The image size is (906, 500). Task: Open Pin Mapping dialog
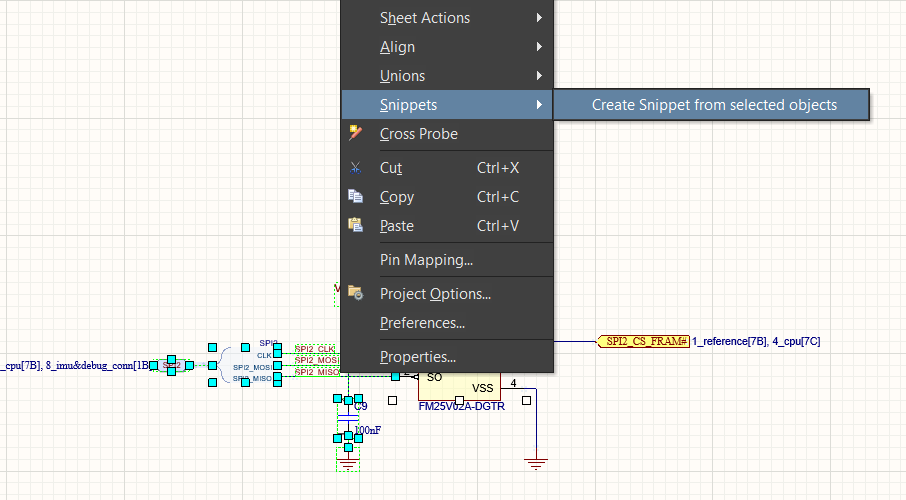click(426, 260)
